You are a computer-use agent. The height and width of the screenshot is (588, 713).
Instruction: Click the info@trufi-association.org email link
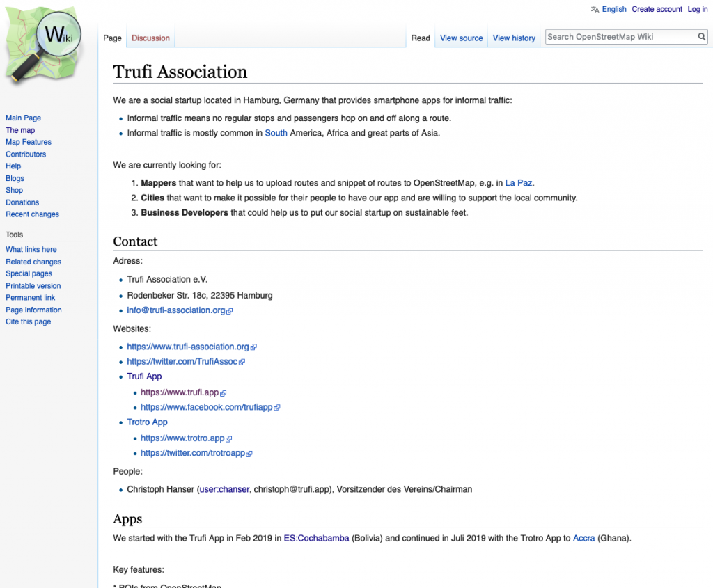[x=179, y=310]
